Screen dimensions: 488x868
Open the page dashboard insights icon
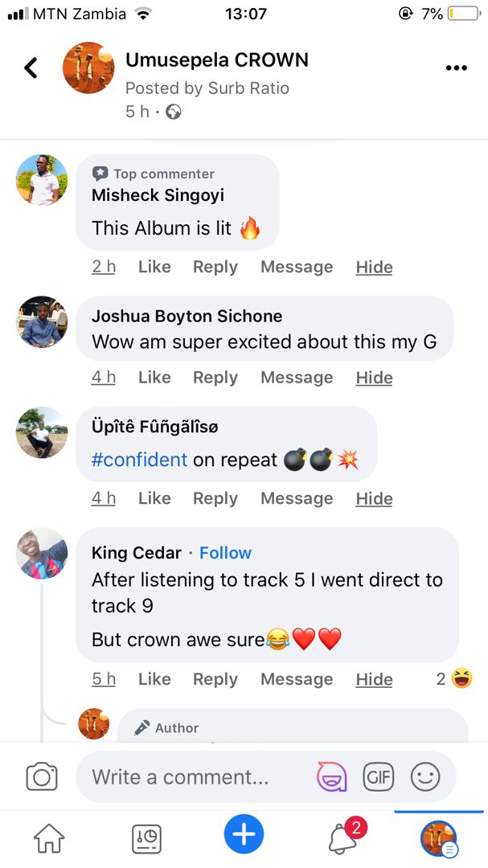tap(146, 838)
